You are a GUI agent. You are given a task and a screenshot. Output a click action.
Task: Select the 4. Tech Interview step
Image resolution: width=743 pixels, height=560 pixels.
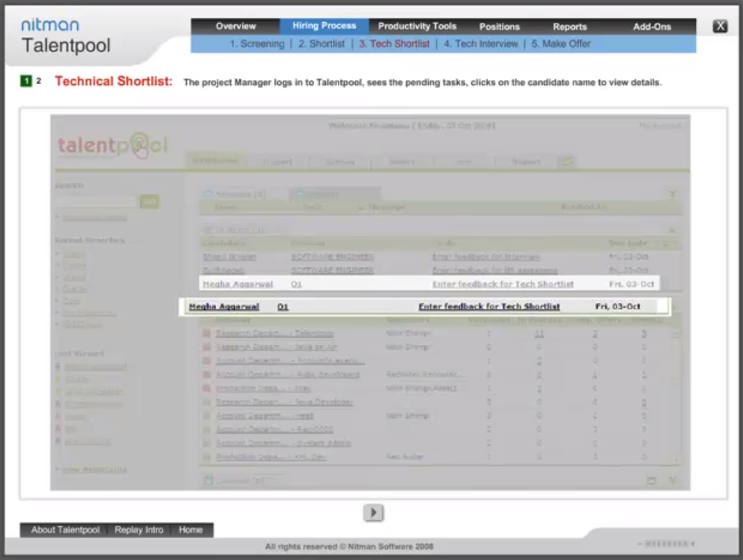(x=481, y=44)
